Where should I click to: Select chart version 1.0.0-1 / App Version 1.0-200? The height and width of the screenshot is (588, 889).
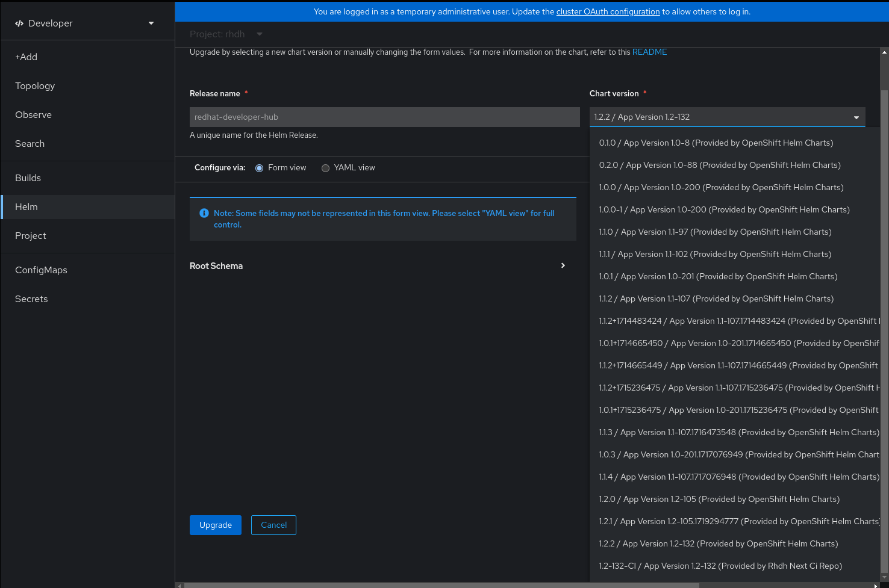click(x=734, y=209)
